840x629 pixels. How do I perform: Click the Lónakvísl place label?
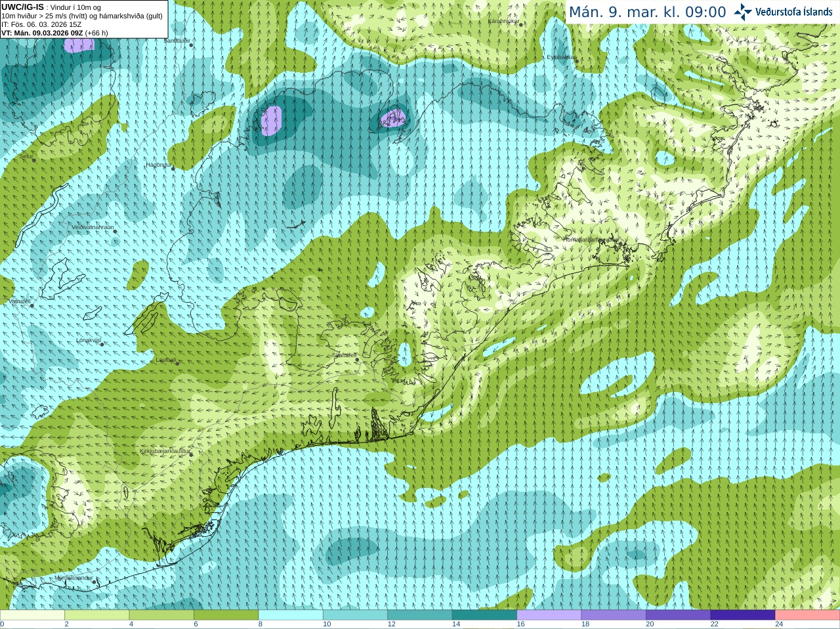(89, 340)
